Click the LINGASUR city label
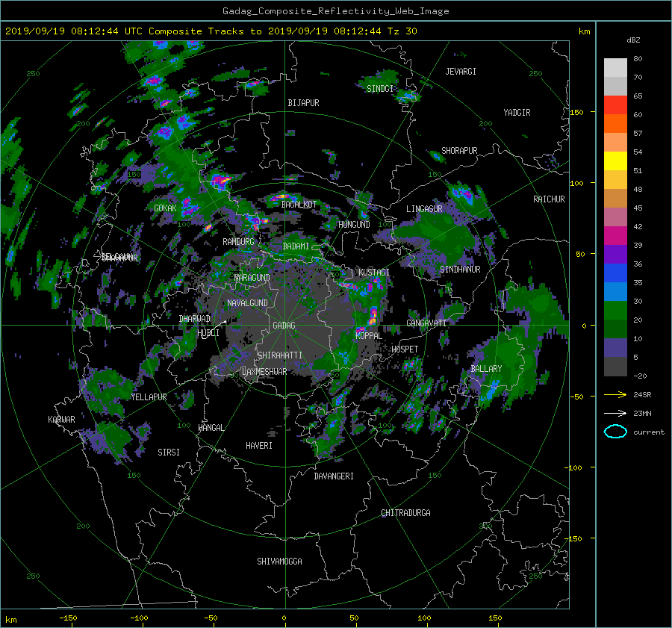 (x=424, y=209)
